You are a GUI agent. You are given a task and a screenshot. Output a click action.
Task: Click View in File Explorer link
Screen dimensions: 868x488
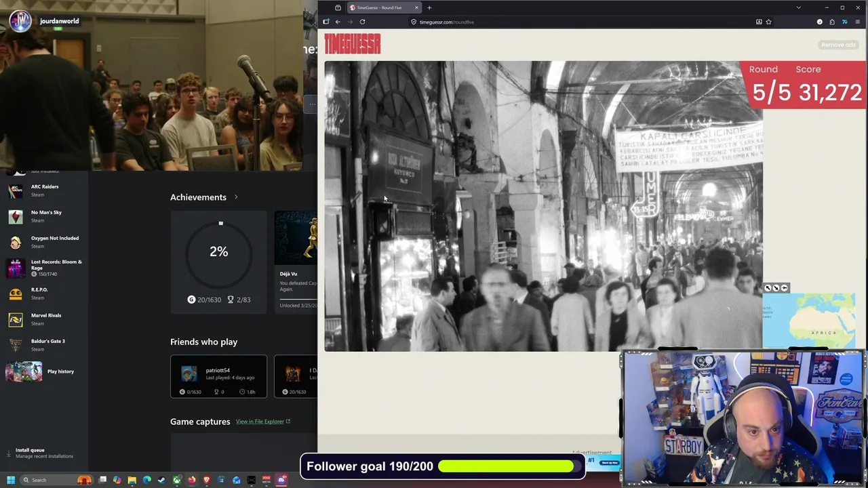tap(263, 422)
